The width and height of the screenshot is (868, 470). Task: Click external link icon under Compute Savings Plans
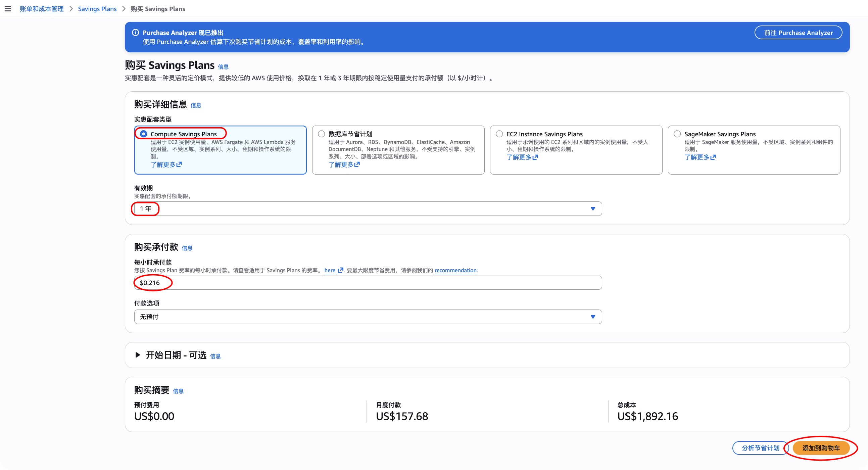coord(179,164)
